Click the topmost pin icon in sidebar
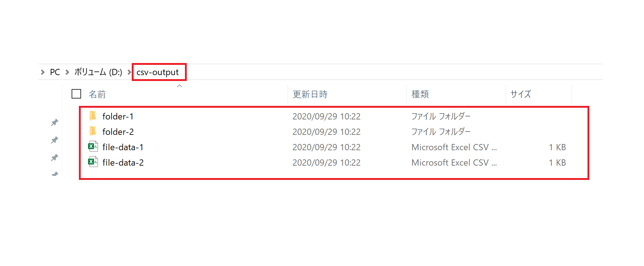Screen dimensions: 644x266 pyautogui.click(x=55, y=122)
